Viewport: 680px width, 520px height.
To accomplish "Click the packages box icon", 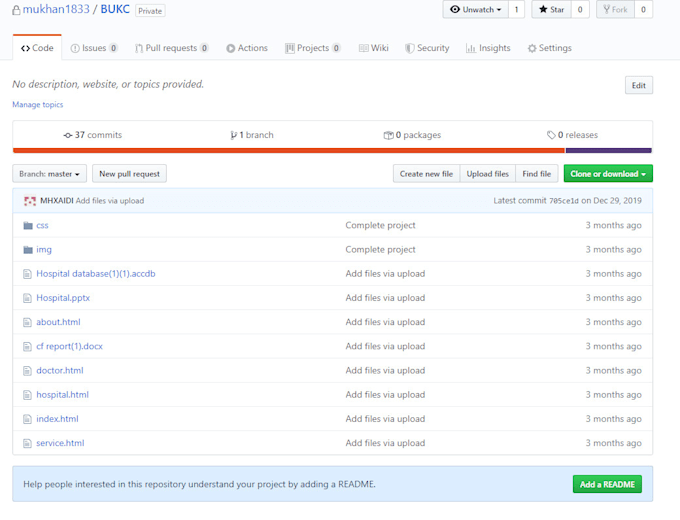I will coord(388,135).
